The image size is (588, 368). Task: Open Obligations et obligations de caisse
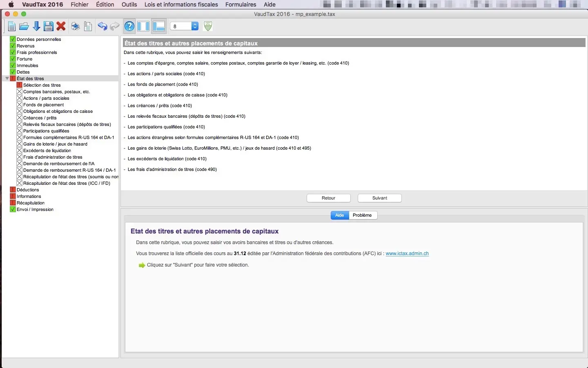(x=58, y=111)
